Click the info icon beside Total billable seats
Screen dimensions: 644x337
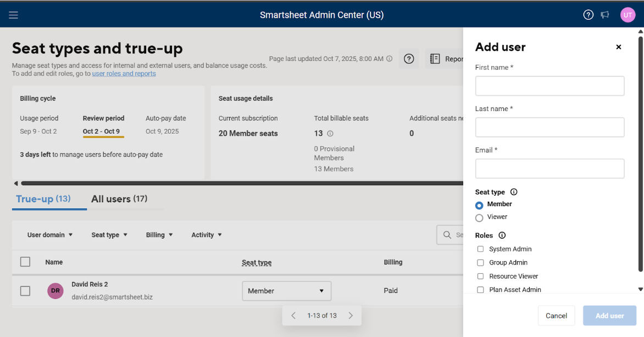pyautogui.click(x=330, y=133)
